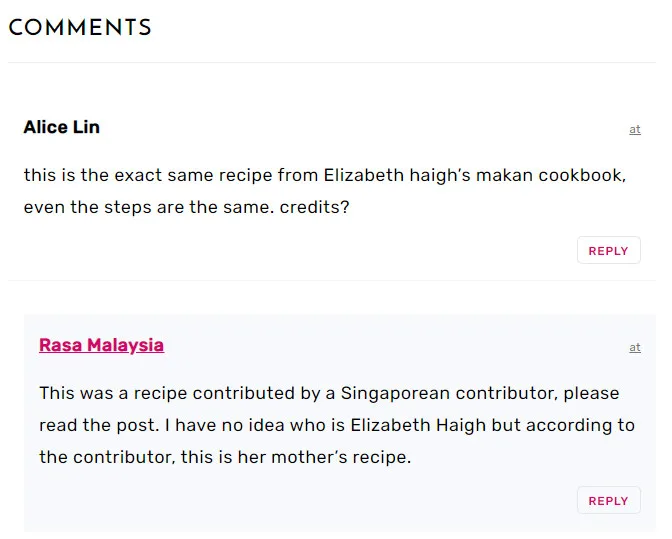Open the Rasa Malaysia author link
This screenshot has height=539, width=672.
tap(101, 345)
